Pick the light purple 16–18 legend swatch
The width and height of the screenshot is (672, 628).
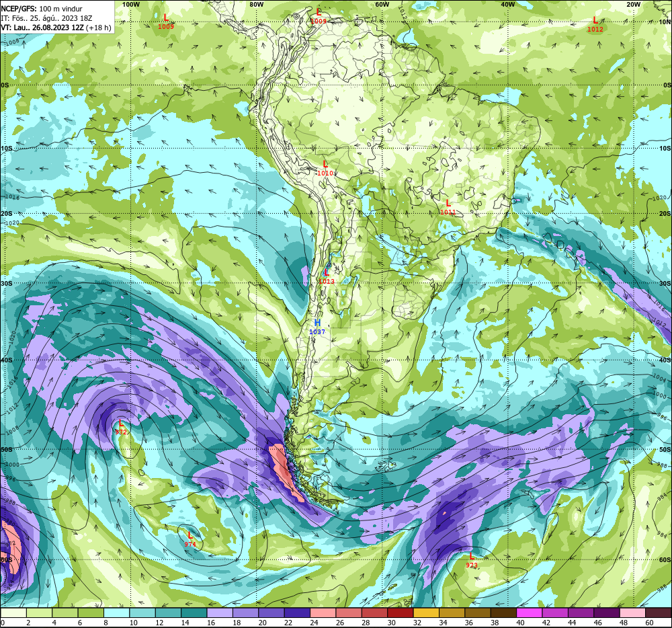[220, 613]
